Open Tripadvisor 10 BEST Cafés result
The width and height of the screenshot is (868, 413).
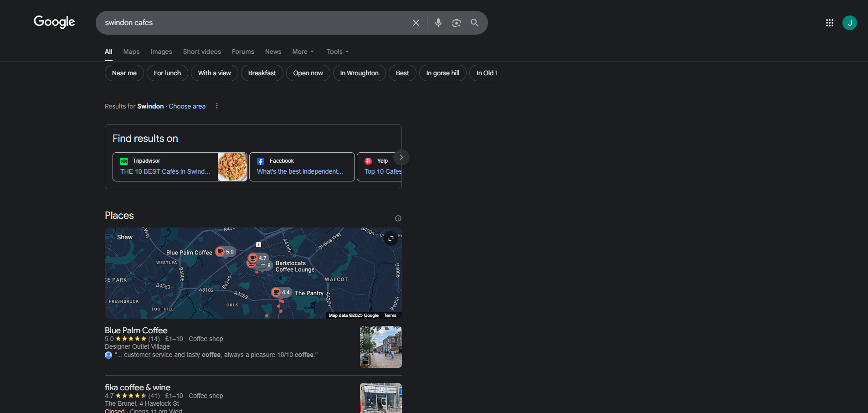tap(165, 171)
